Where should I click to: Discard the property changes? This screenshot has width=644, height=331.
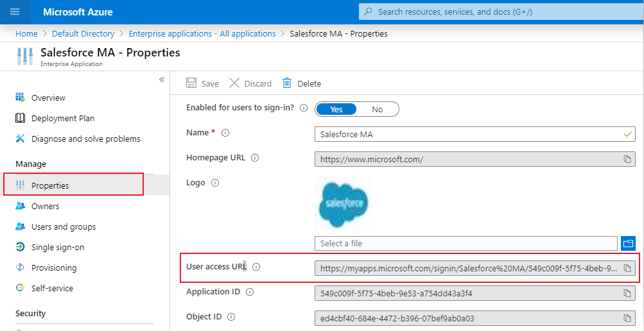click(x=250, y=83)
